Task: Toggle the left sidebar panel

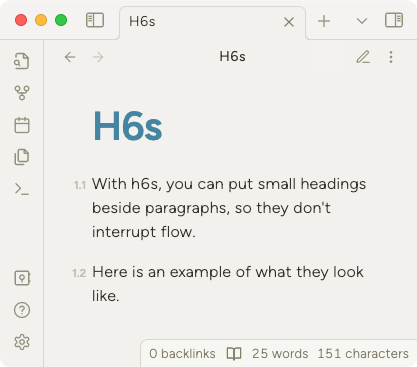Action: 95,20
